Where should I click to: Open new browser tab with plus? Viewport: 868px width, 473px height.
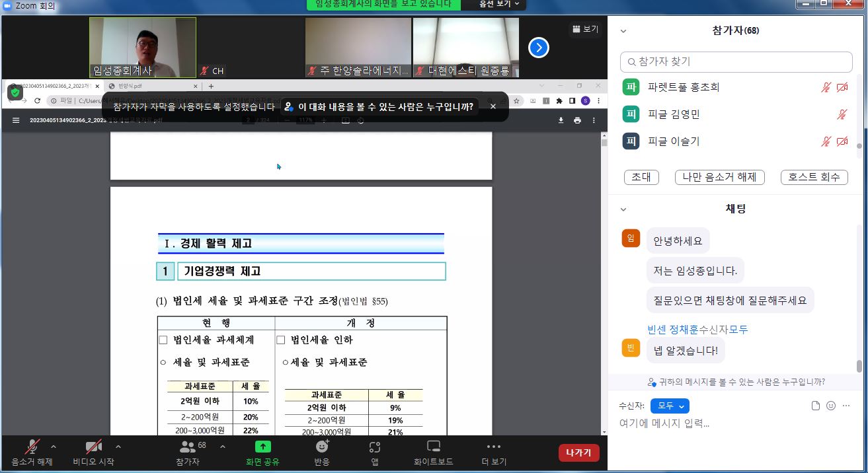point(211,86)
